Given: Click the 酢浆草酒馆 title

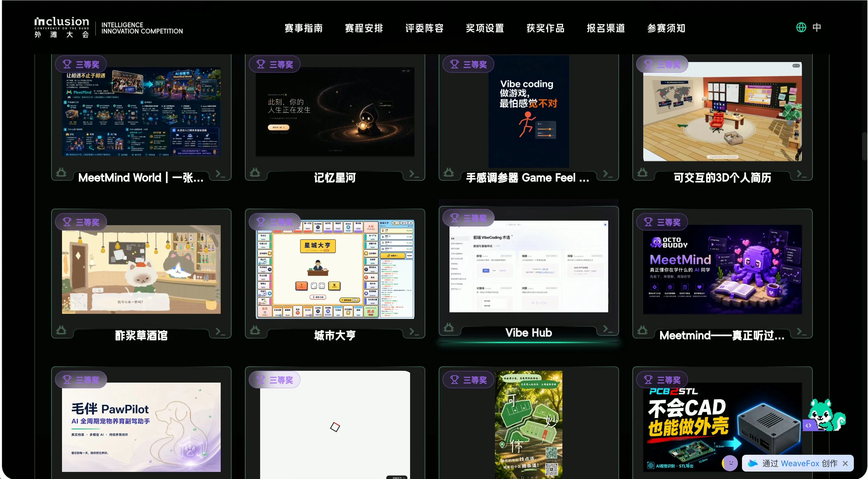Looking at the screenshot, I should coord(141,335).
